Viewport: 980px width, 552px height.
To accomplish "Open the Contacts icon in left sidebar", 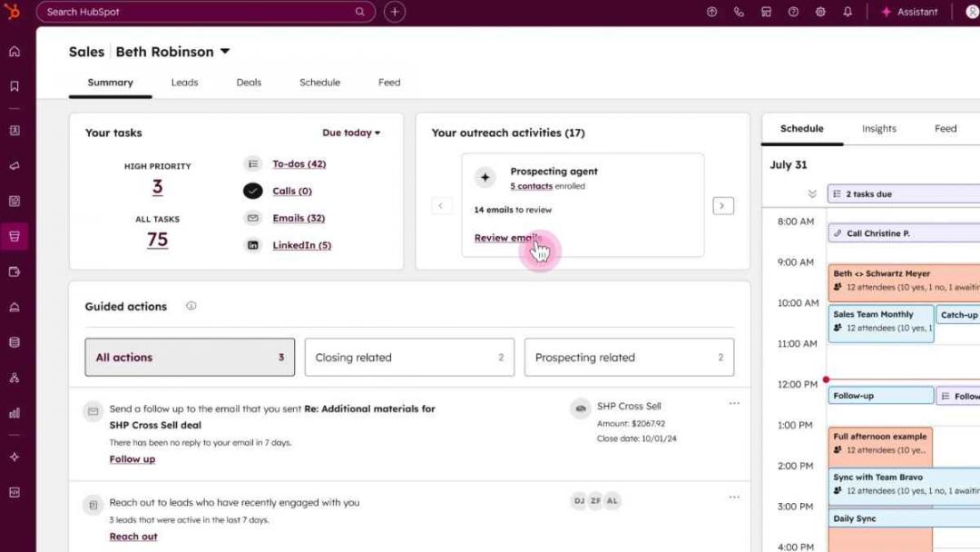I will click(x=15, y=131).
